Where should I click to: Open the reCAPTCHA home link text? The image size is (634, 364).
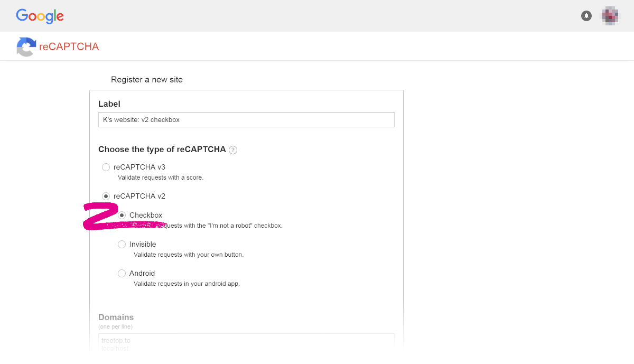click(69, 46)
